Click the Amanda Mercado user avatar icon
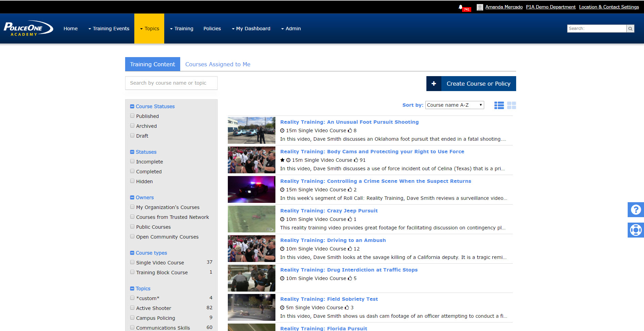Viewport: 644px width, 331px height. coord(480,7)
